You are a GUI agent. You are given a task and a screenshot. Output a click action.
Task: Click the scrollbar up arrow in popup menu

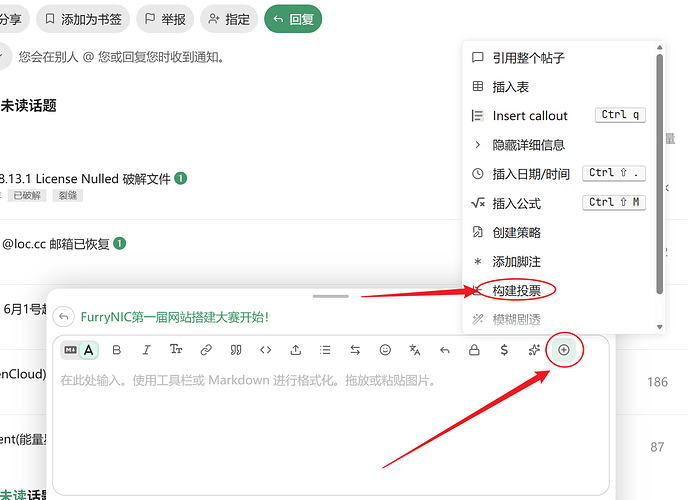pyautogui.click(x=659, y=47)
